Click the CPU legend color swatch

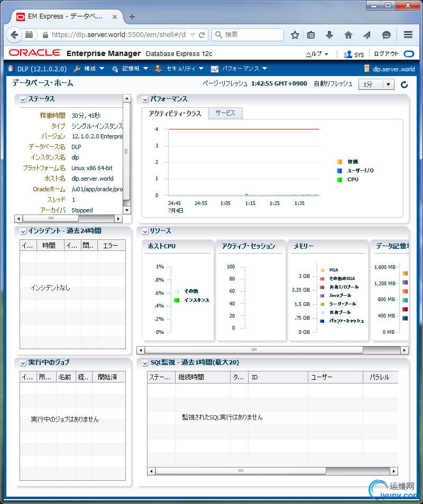(x=339, y=180)
